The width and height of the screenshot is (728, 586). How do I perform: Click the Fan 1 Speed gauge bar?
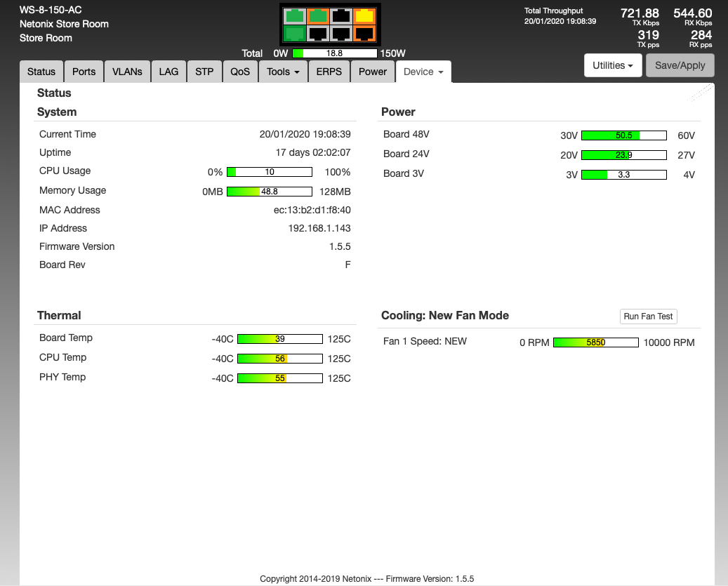[595, 342]
